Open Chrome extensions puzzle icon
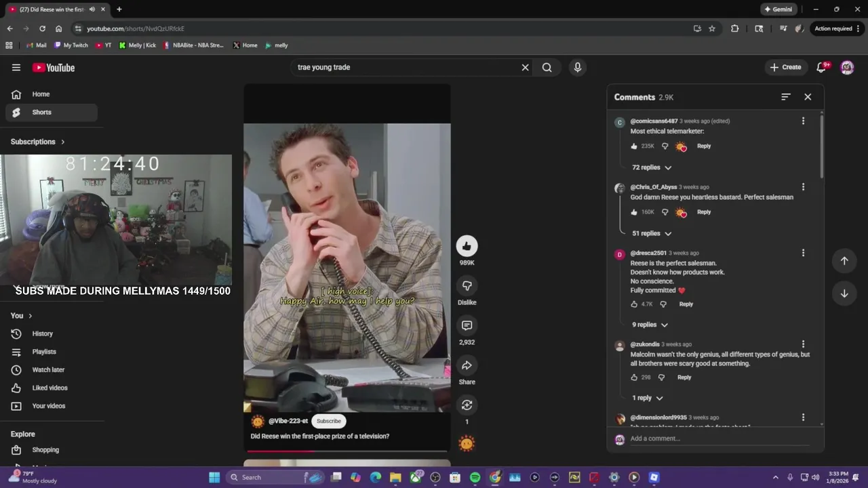Image resolution: width=868 pixels, height=488 pixels. 734,28
